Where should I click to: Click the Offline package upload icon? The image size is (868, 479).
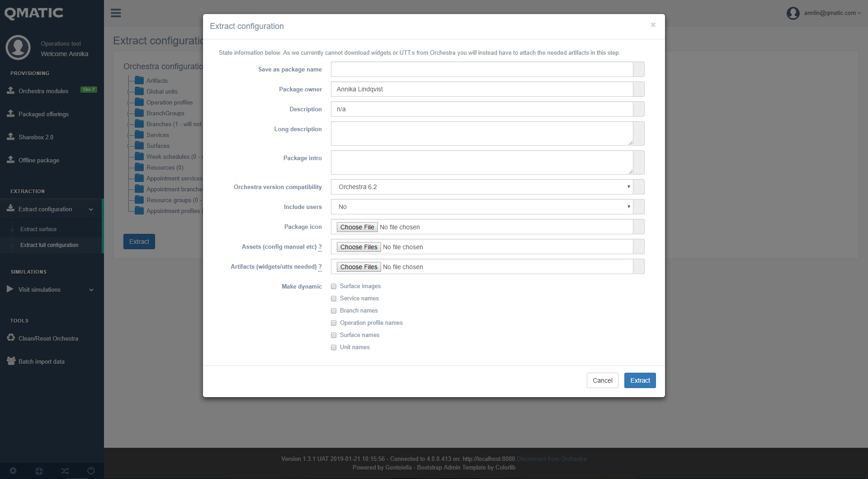pyautogui.click(x=11, y=160)
